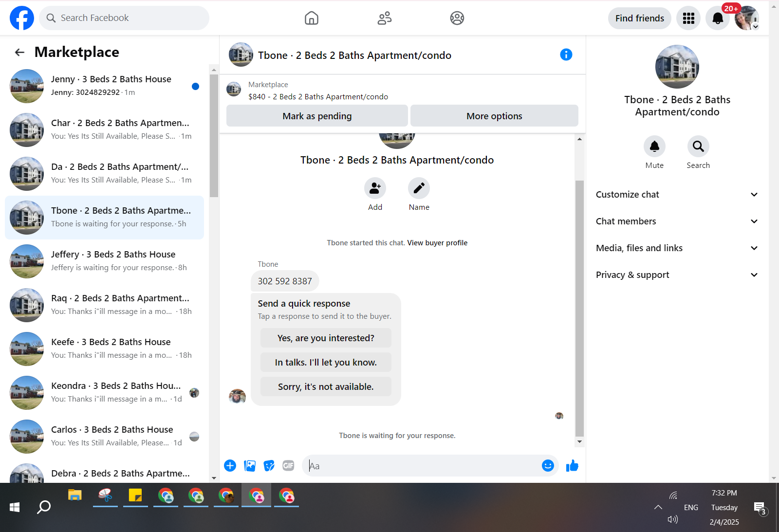The height and width of the screenshot is (532, 779).
Task: Click Mark as pending button
Action: (317, 116)
